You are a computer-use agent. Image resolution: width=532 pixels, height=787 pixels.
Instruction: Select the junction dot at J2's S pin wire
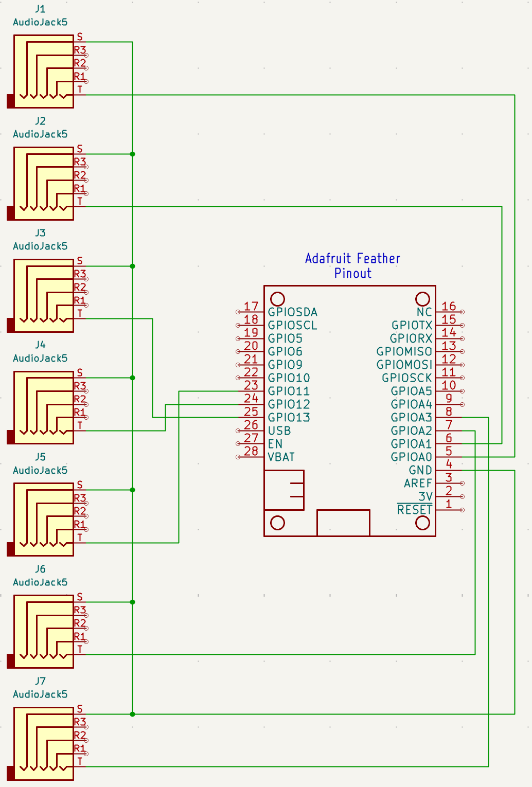133,154
